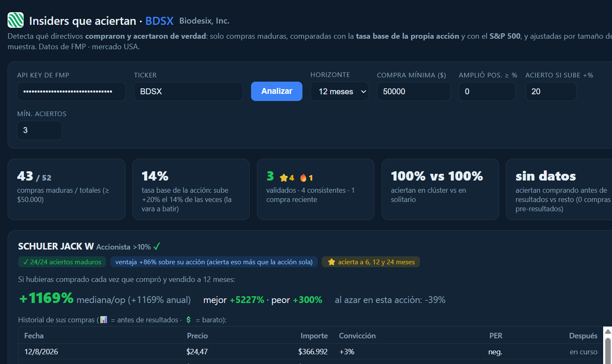
Task: Click the +1169% mediana figure
Action: click(46, 298)
